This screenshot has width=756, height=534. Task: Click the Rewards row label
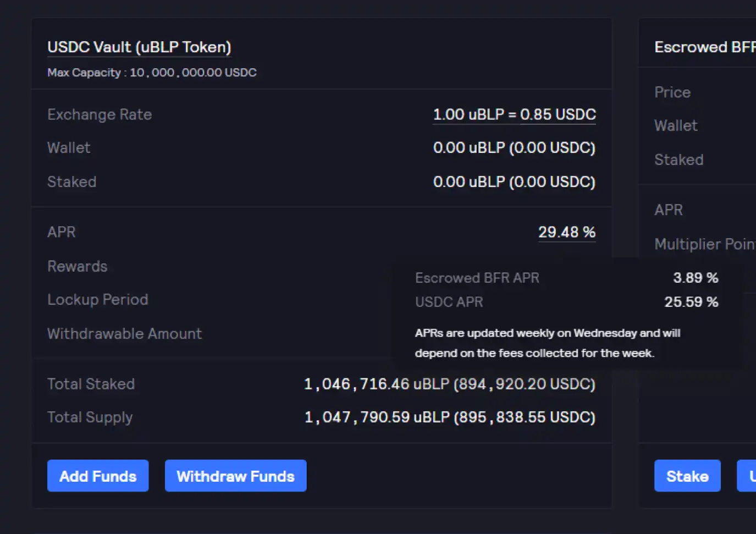(x=78, y=266)
